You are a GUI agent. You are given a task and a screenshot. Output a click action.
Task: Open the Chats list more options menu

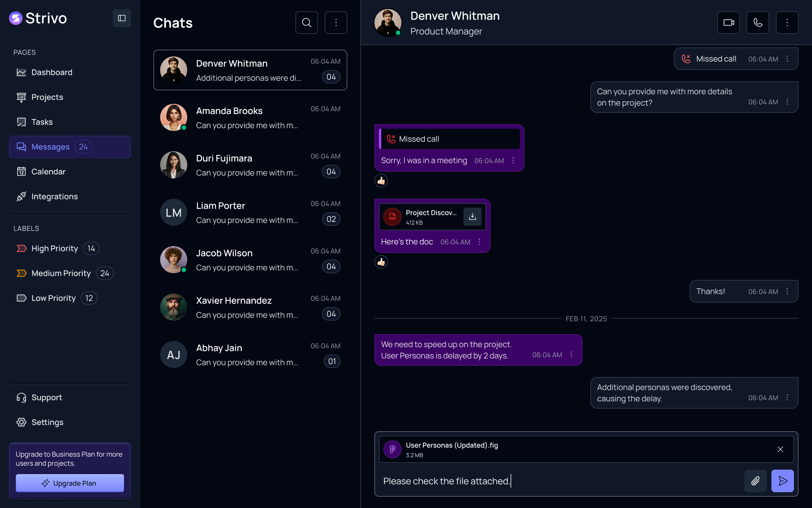click(x=336, y=23)
